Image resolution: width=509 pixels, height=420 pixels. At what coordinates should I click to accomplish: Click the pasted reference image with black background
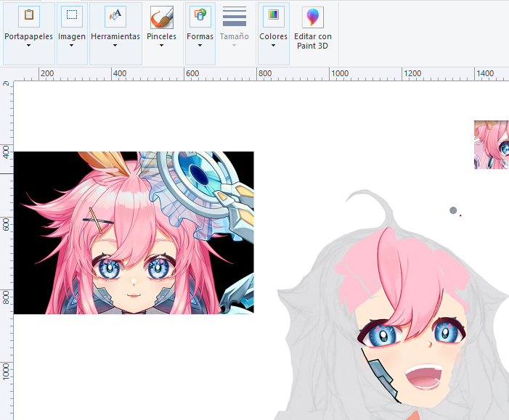coord(134,233)
